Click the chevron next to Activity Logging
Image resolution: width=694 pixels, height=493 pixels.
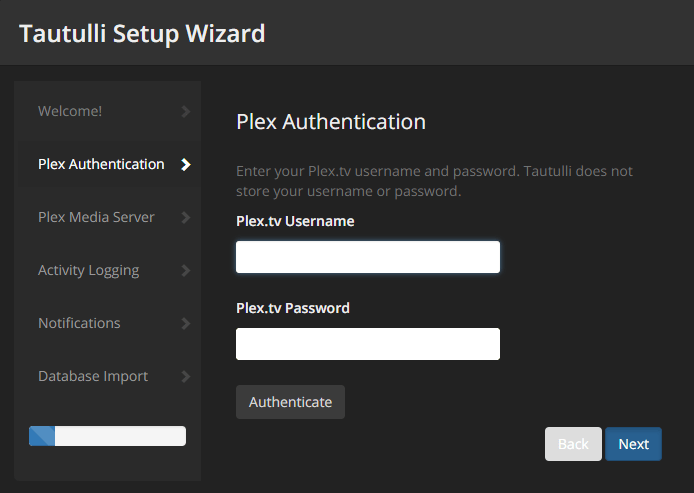coord(186,270)
